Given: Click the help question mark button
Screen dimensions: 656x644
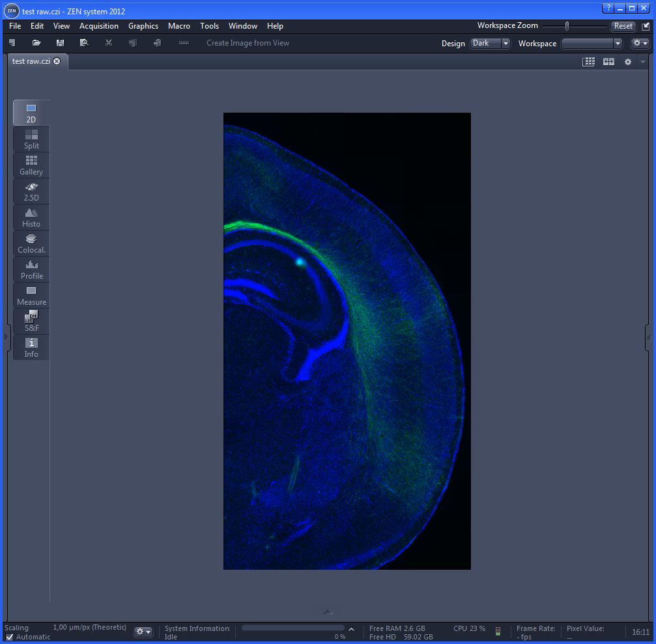Looking at the screenshot, I should point(608,8).
